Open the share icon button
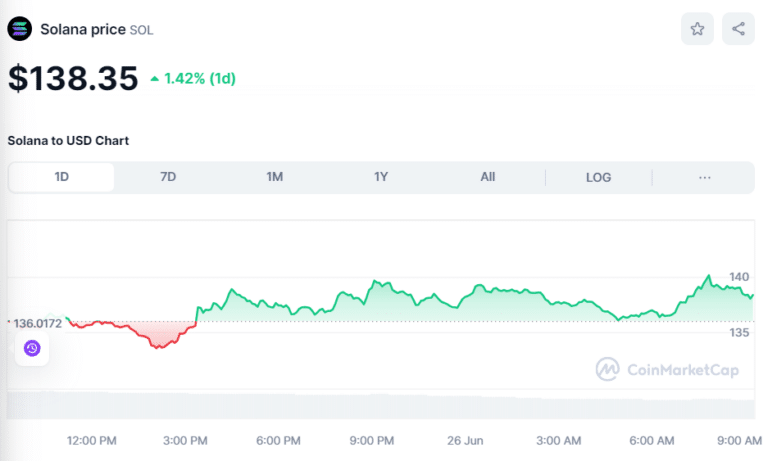The width and height of the screenshot is (768, 461). (738, 29)
